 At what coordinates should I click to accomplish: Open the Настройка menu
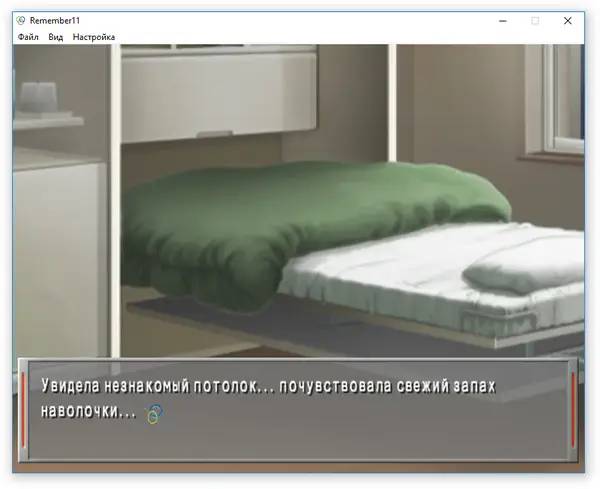(93, 37)
